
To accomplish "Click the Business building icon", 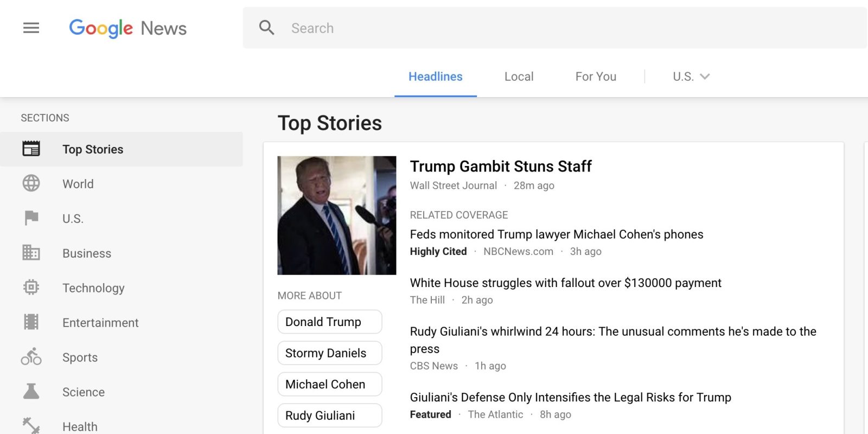I will pos(31,253).
